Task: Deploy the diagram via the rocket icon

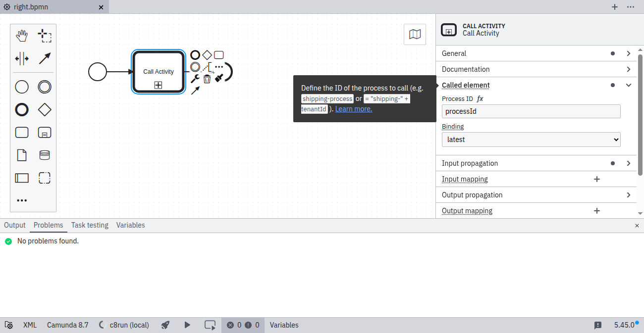Action: point(165,325)
